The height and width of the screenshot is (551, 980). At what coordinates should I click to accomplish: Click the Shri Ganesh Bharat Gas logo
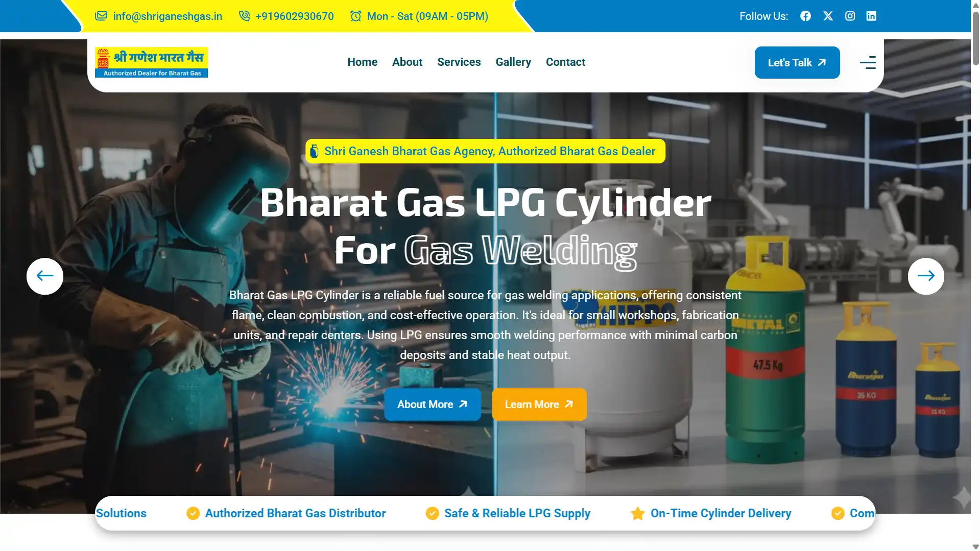coord(151,62)
